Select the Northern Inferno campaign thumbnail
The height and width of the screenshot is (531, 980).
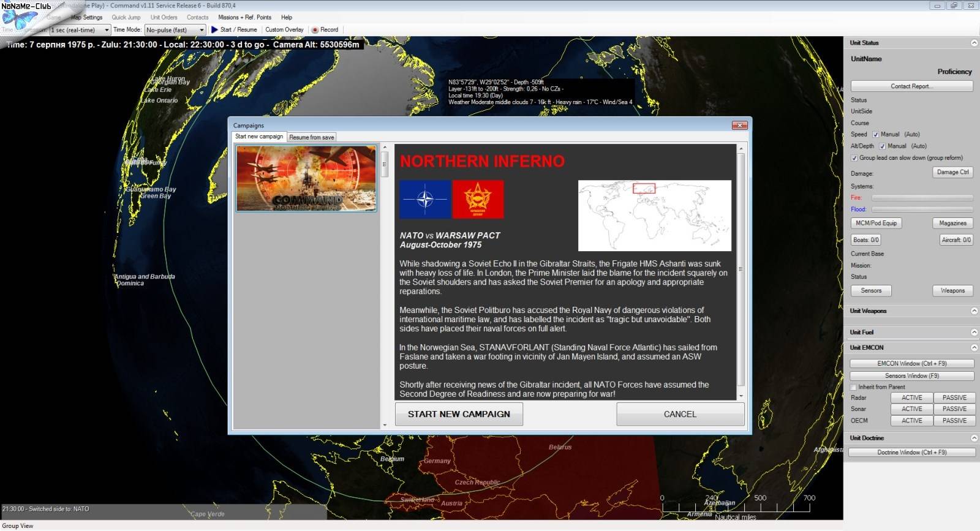point(306,178)
